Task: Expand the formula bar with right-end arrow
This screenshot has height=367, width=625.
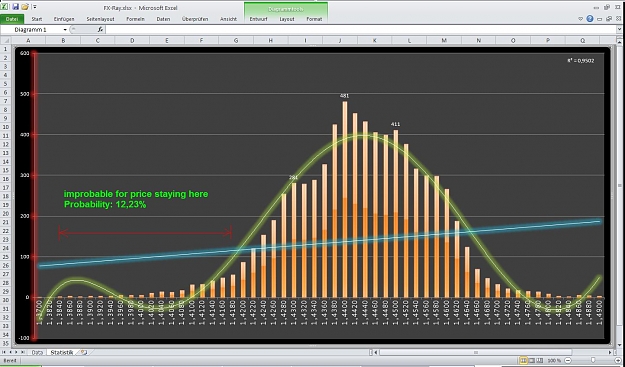Action: [x=619, y=30]
